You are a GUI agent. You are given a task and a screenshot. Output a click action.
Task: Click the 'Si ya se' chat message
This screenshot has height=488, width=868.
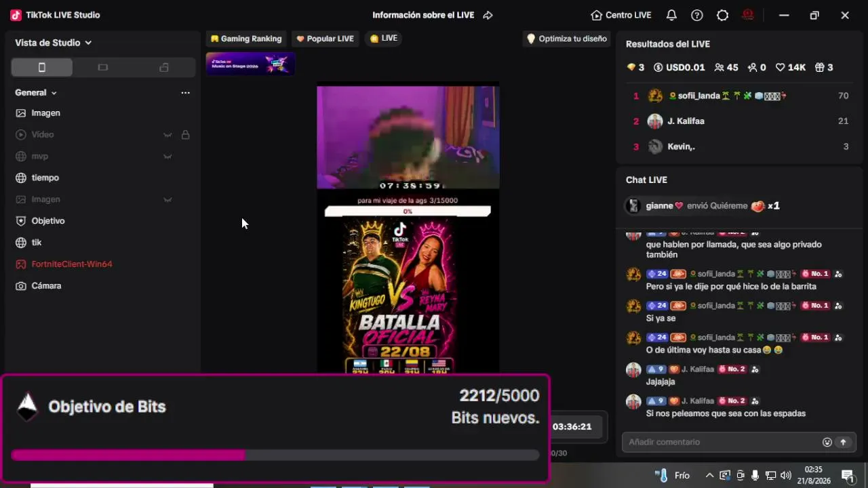pos(660,318)
